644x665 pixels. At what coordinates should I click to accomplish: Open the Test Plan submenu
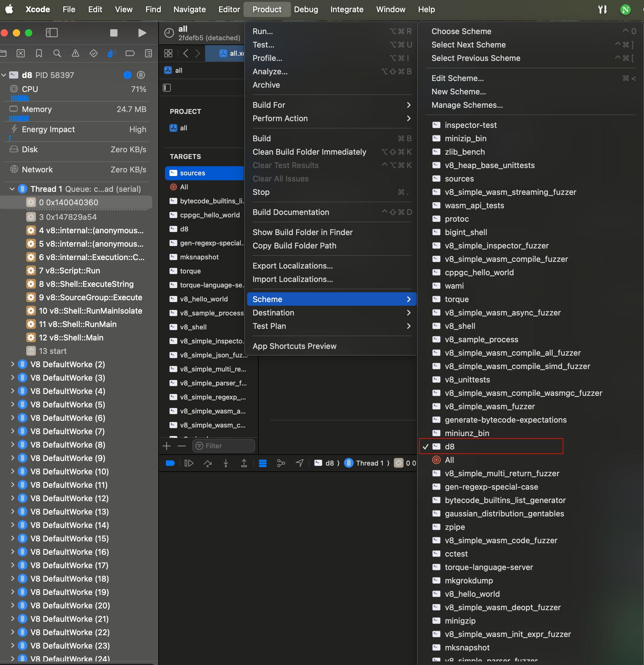(x=331, y=326)
